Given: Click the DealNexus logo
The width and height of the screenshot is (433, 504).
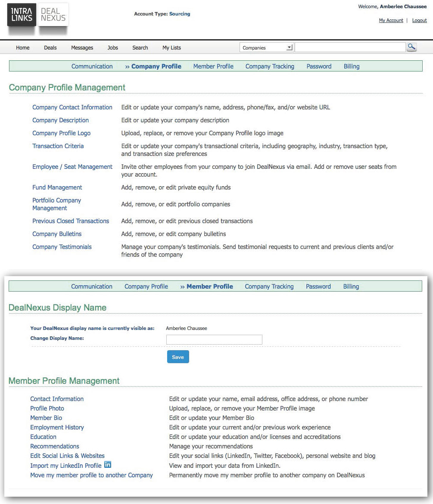Looking at the screenshot, I should coord(53,15).
